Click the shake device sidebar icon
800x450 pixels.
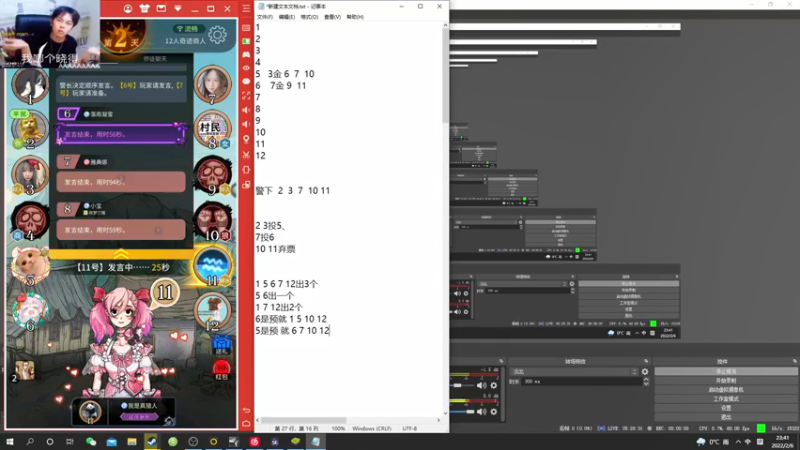pos(246,169)
